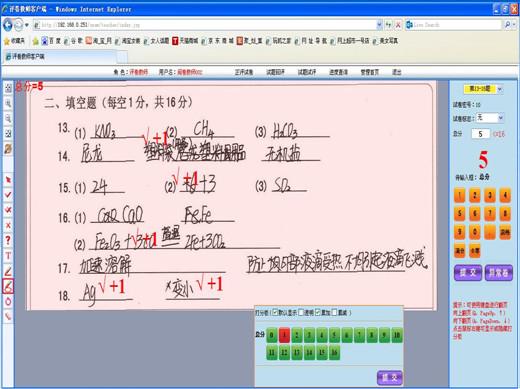This screenshot has height=389, width=520.
Task: Click the 总分 score input field
Action: 480,134
